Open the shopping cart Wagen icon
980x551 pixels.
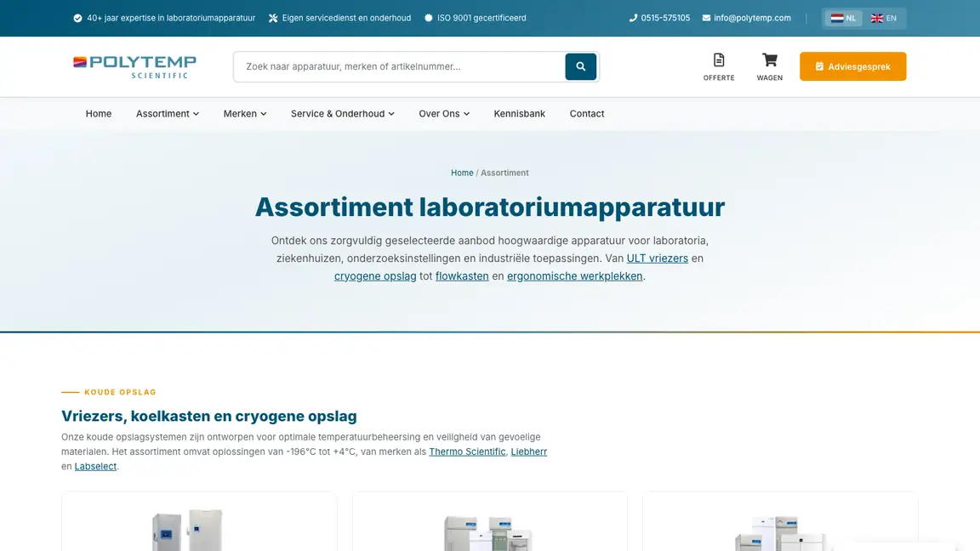[x=769, y=60]
